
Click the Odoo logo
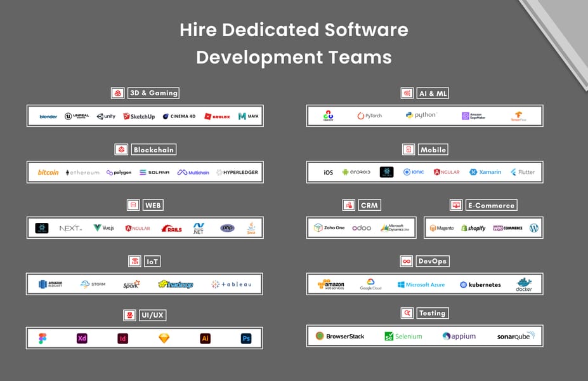[x=362, y=228]
